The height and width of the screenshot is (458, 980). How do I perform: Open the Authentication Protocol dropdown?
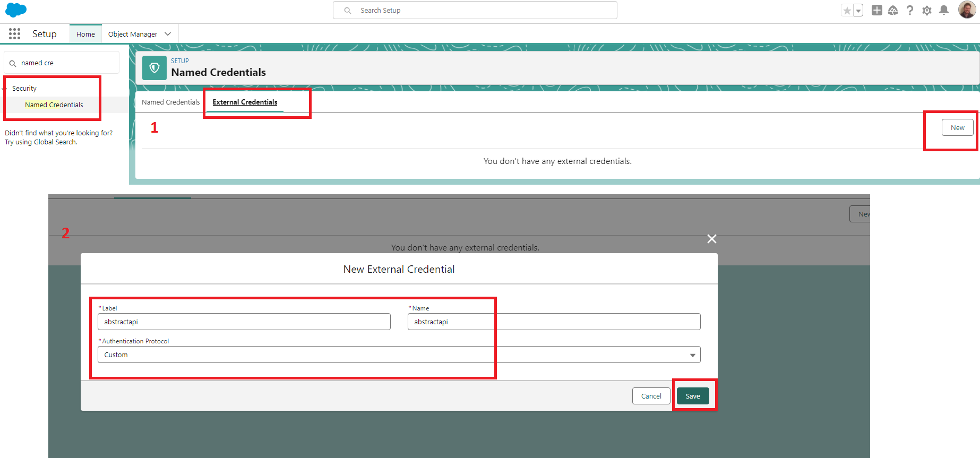tap(399, 355)
